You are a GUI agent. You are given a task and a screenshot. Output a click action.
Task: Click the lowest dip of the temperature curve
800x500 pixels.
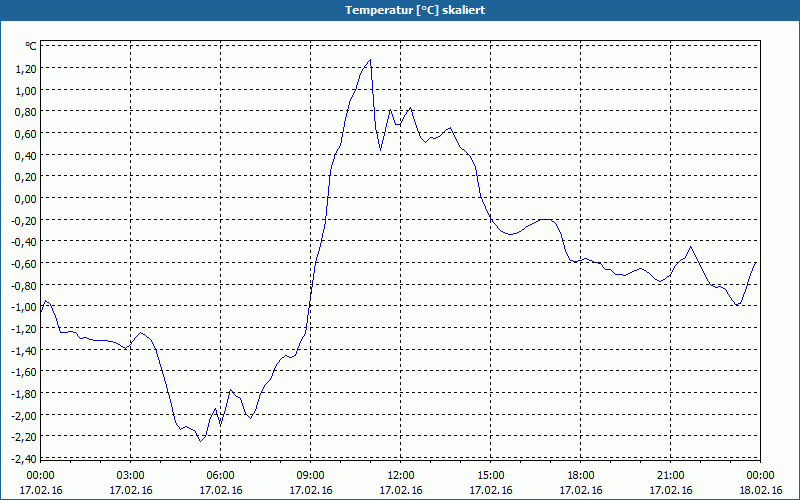click(x=201, y=441)
